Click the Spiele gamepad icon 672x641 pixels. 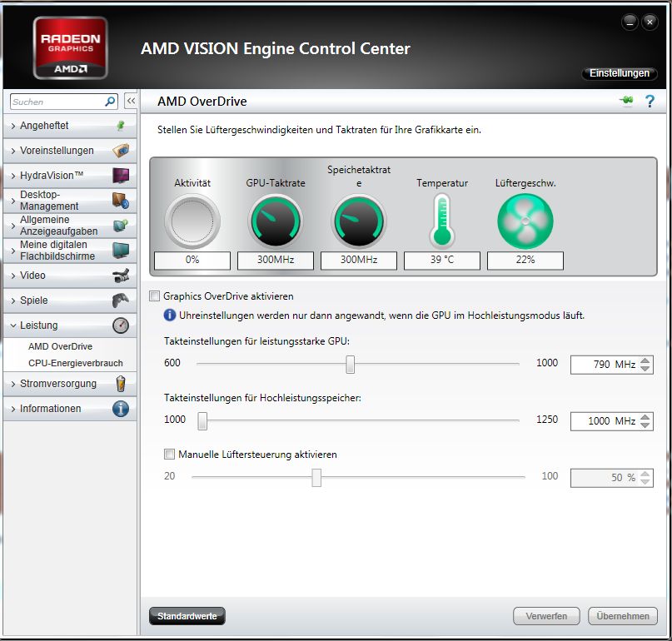tap(121, 301)
